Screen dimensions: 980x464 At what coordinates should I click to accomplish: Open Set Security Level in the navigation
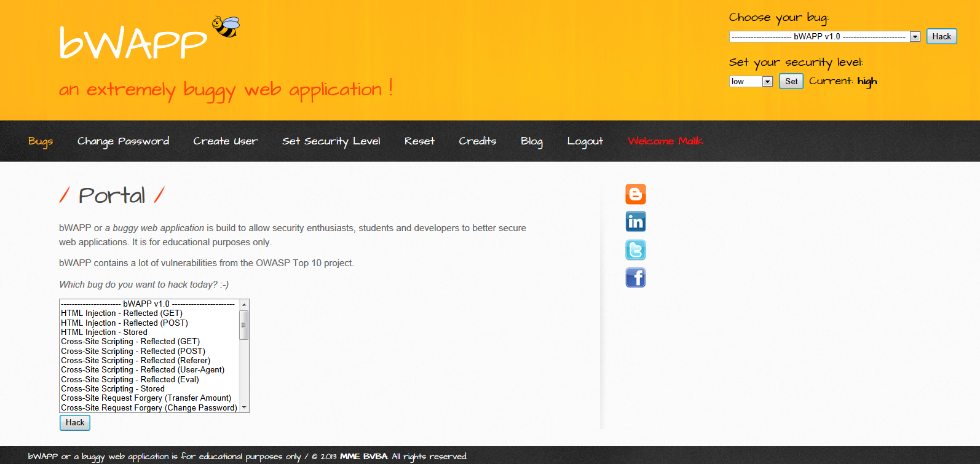click(331, 141)
